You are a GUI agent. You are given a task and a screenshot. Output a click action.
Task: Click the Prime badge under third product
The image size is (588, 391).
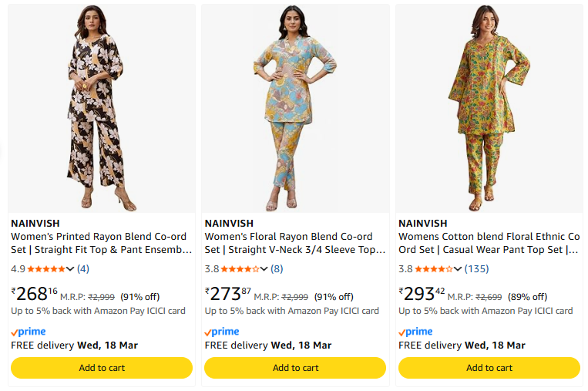click(x=416, y=332)
